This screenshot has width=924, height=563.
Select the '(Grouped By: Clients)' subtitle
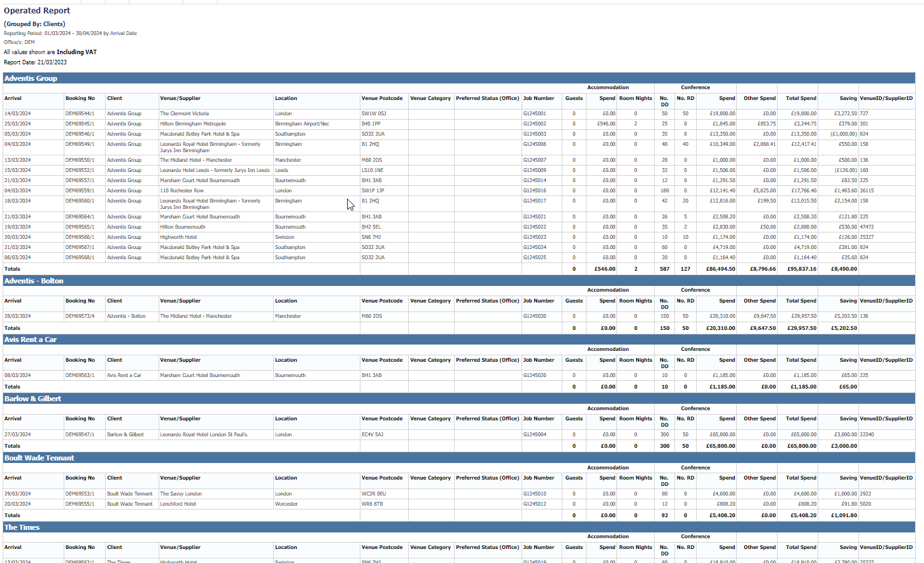coord(34,24)
